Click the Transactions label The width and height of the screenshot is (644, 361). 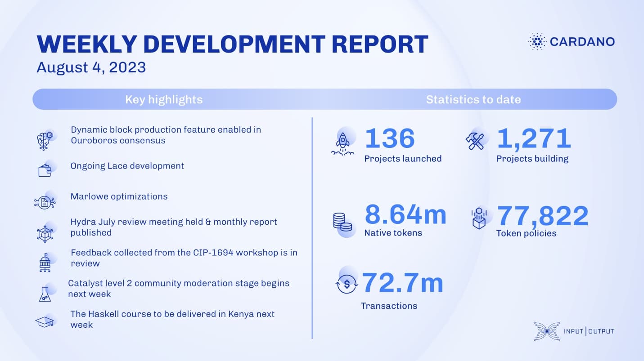pyautogui.click(x=389, y=306)
